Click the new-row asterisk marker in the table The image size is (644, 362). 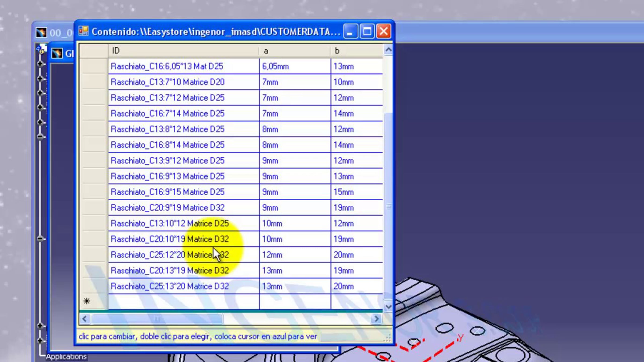click(86, 301)
